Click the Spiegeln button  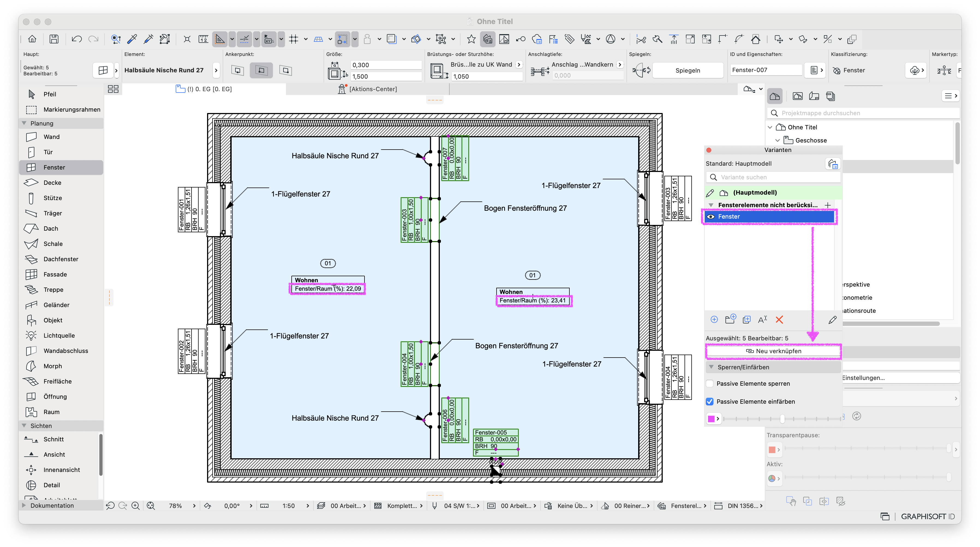688,70
